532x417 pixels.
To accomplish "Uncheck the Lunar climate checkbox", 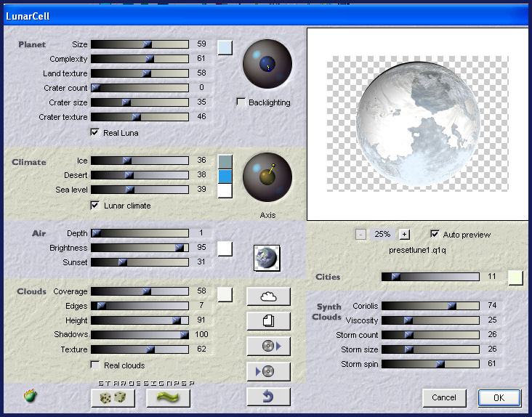I will [95, 205].
